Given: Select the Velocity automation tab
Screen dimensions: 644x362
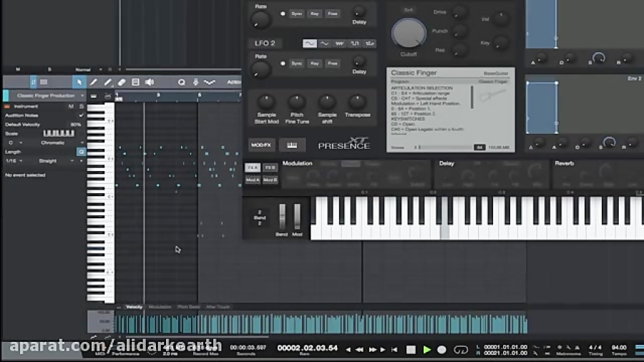Looking at the screenshot, I should coord(134,307).
